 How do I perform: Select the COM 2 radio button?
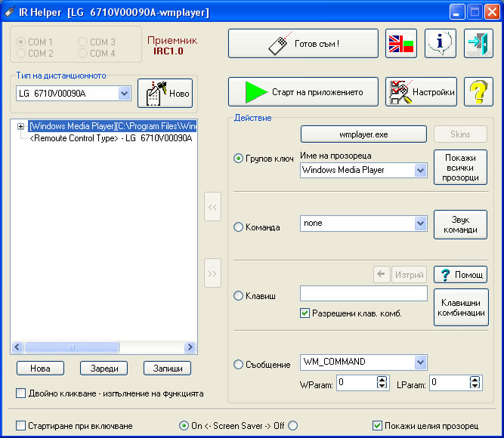pyautogui.click(x=21, y=54)
